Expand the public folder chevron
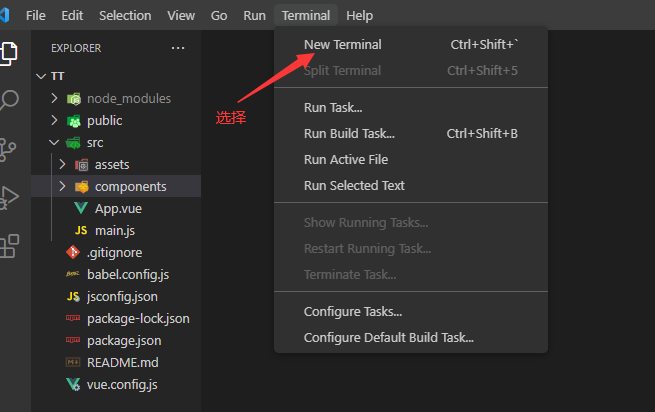655x412 pixels. 55,121
